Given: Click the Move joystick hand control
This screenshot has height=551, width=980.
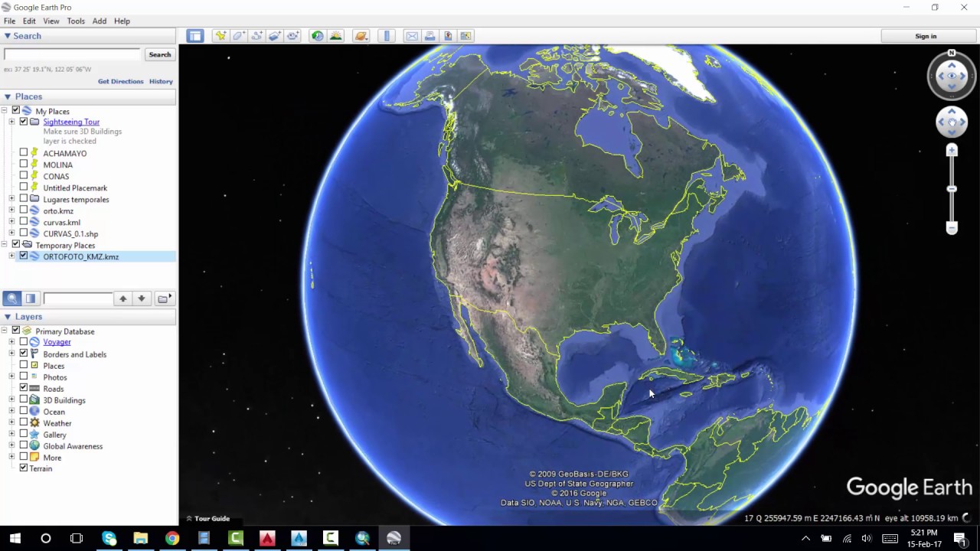Looking at the screenshot, I should pyautogui.click(x=952, y=122).
